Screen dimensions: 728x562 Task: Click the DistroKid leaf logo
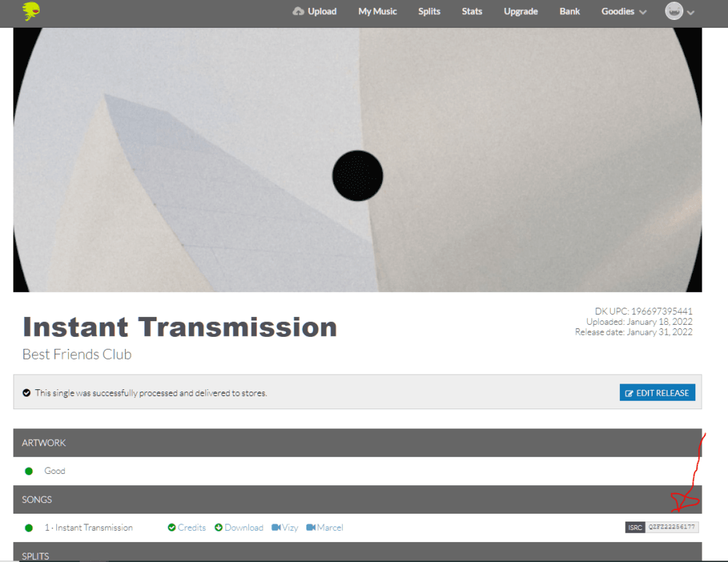pyautogui.click(x=30, y=12)
